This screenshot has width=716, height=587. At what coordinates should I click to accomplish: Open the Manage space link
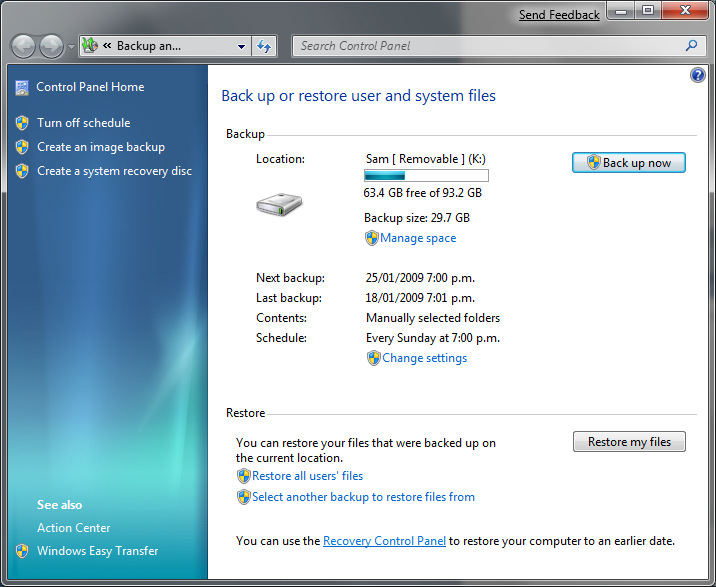418,238
